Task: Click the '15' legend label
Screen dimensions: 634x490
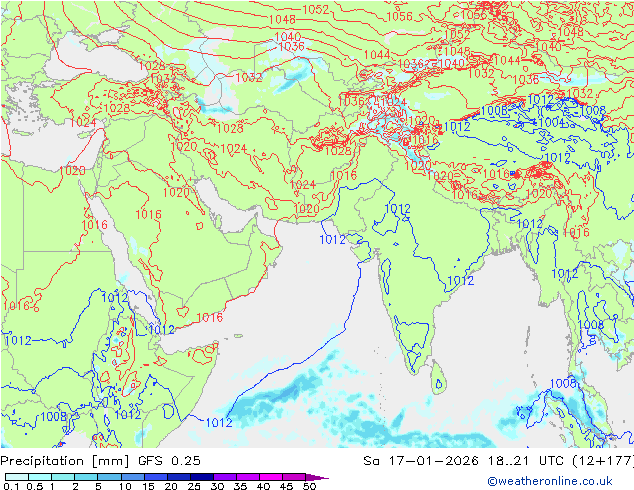Action: click(148, 486)
